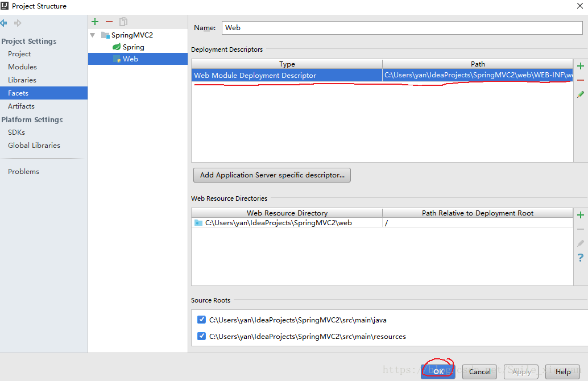Click the src\main\resources path text

coord(308,337)
